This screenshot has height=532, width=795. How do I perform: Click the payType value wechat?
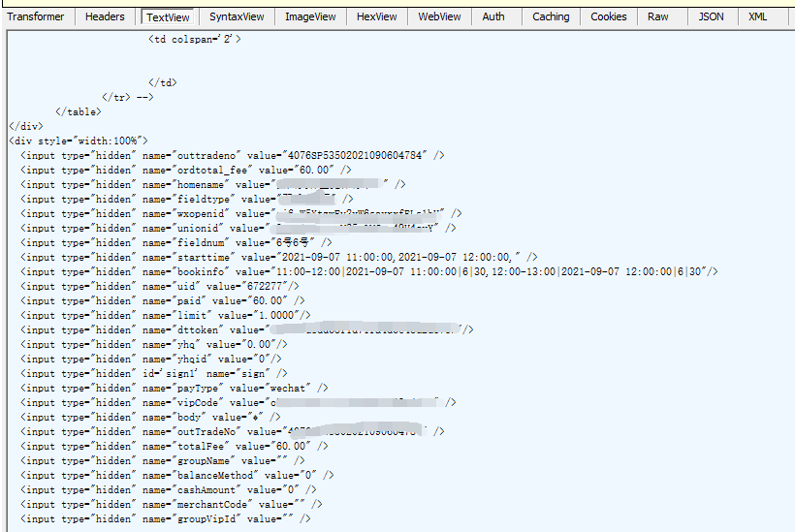[x=288, y=389]
